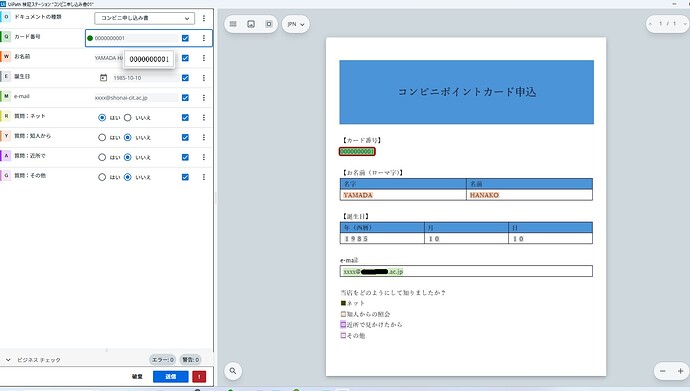Open the three-dot menu for 質問：知人から row
690x391 pixels.
(204, 137)
